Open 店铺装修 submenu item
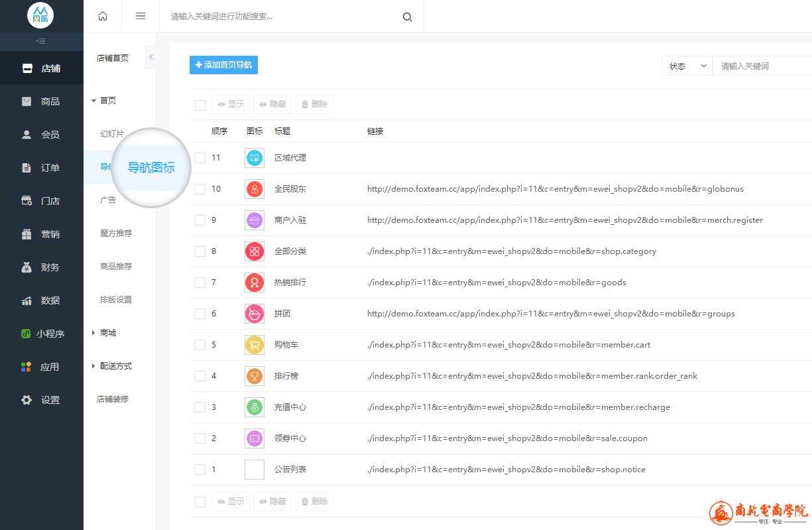Viewport: 812px width, 530px height. pyautogui.click(x=113, y=399)
